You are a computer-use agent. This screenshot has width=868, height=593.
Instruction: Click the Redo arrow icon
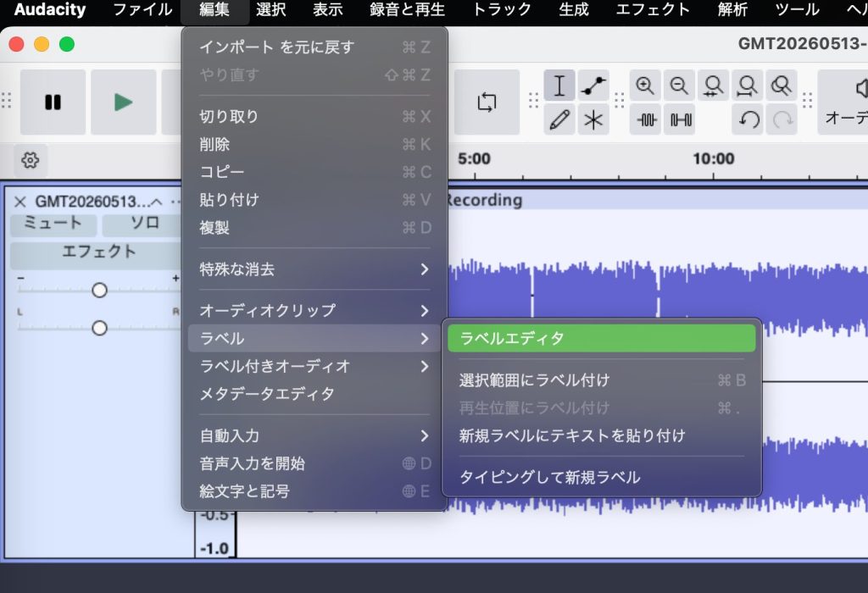pyautogui.click(x=782, y=119)
